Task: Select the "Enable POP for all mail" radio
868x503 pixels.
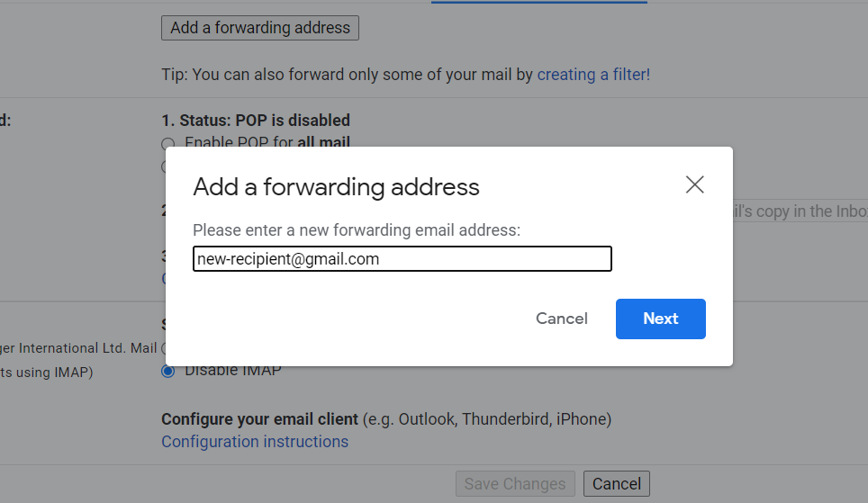Action: coord(167,144)
